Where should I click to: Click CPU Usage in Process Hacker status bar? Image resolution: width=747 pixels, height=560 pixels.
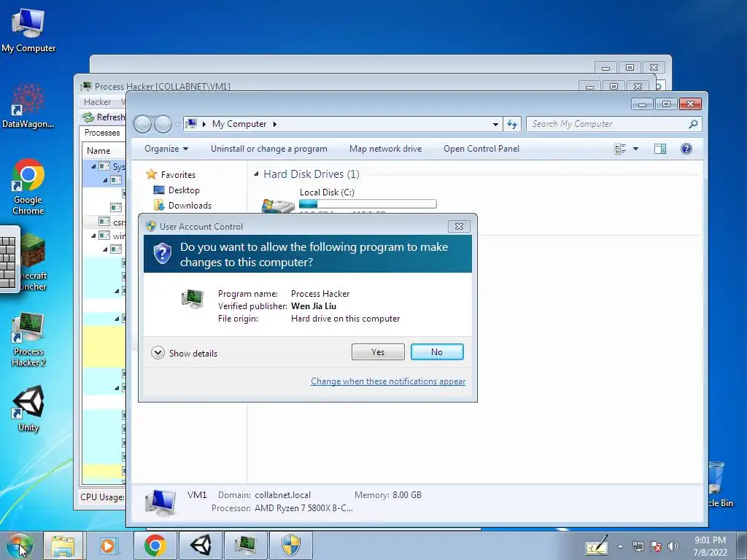coord(102,497)
